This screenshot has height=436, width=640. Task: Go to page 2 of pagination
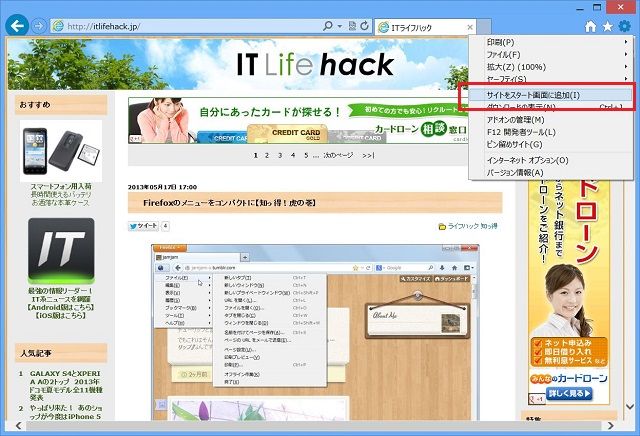coord(267,155)
